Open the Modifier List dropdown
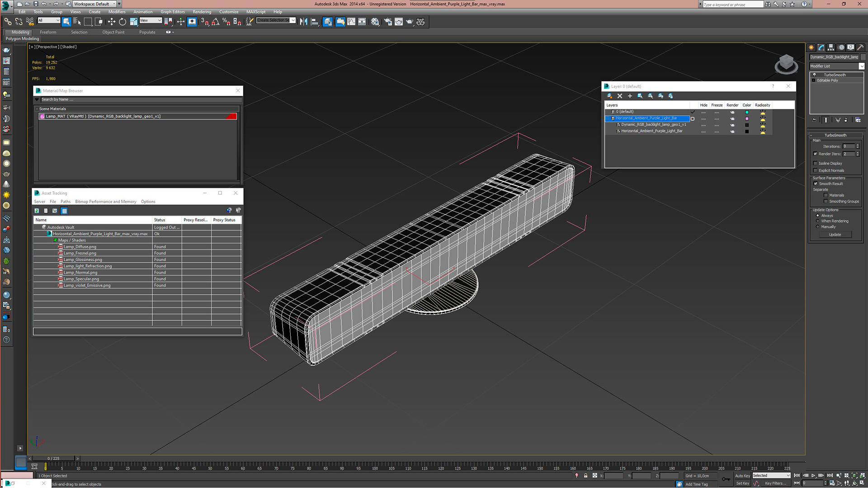 click(x=837, y=66)
